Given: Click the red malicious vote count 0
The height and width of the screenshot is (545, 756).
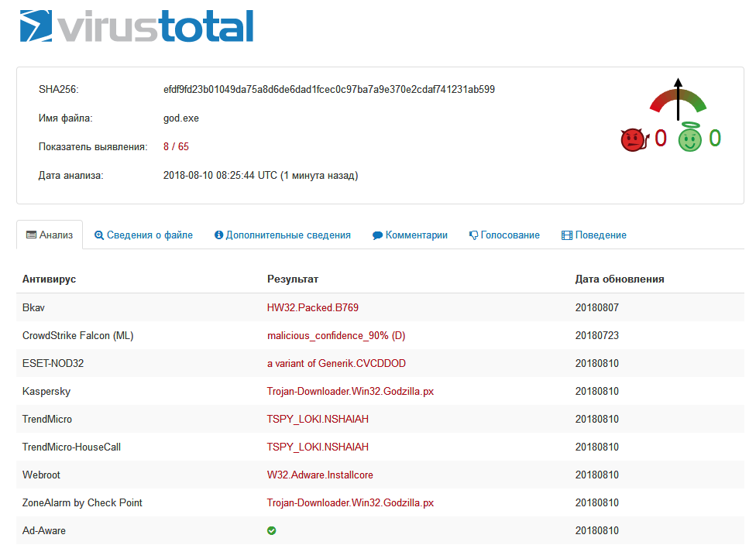Looking at the screenshot, I should (x=661, y=139).
